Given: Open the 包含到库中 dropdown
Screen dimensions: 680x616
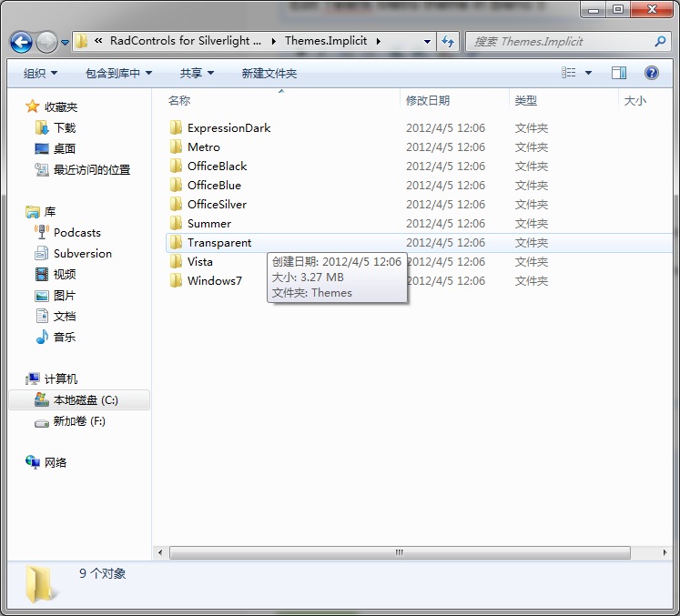Looking at the screenshot, I should pos(118,74).
